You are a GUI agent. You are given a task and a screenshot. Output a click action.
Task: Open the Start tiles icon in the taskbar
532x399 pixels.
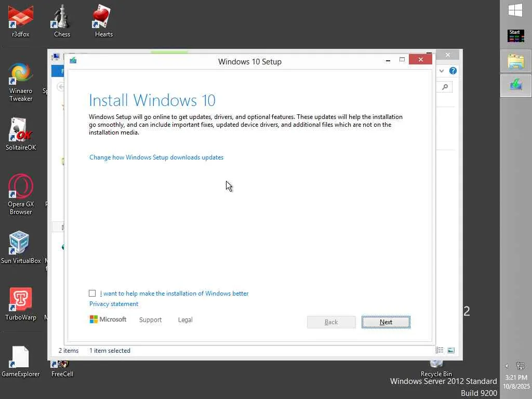click(x=516, y=36)
